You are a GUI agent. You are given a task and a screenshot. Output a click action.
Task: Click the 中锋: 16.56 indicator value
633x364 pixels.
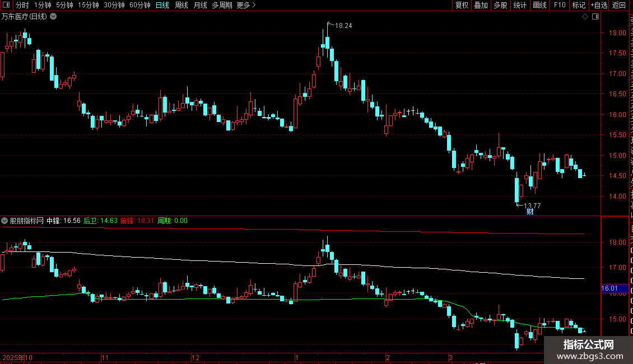63,221
